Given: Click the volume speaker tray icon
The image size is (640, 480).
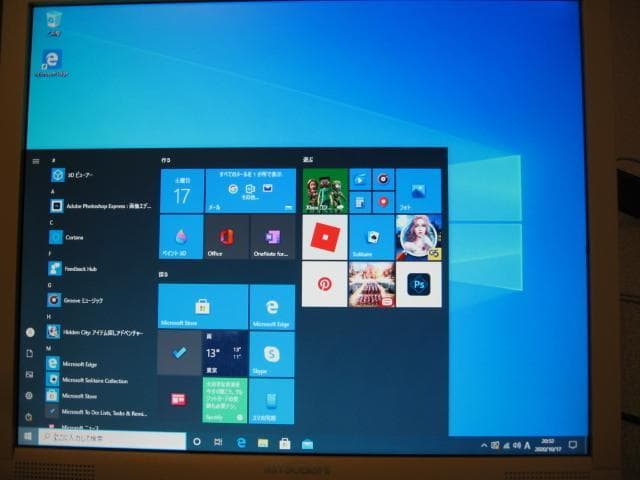Looking at the screenshot, I should pos(517,445).
